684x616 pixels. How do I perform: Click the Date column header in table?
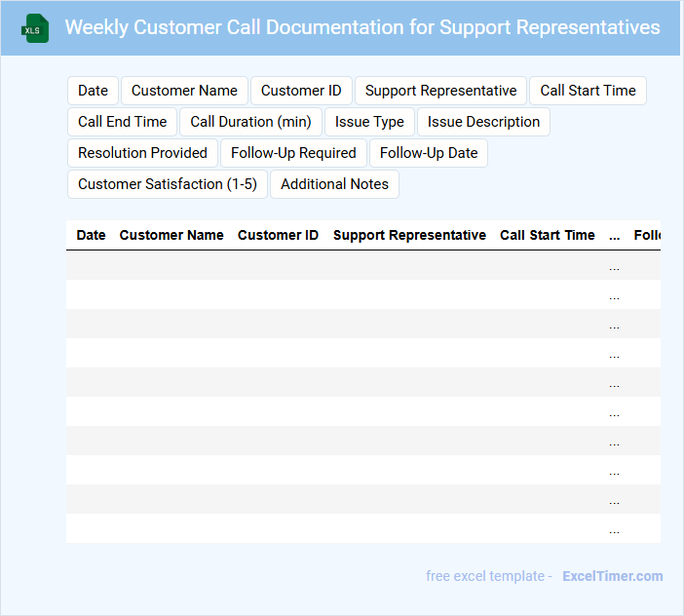[x=91, y=235]
